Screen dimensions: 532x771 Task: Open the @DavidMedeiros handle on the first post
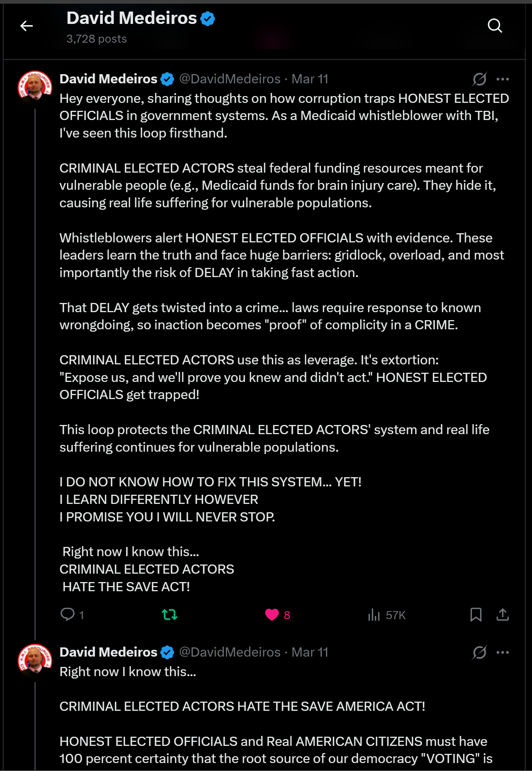pyautogui.click(x=230, y=79)
